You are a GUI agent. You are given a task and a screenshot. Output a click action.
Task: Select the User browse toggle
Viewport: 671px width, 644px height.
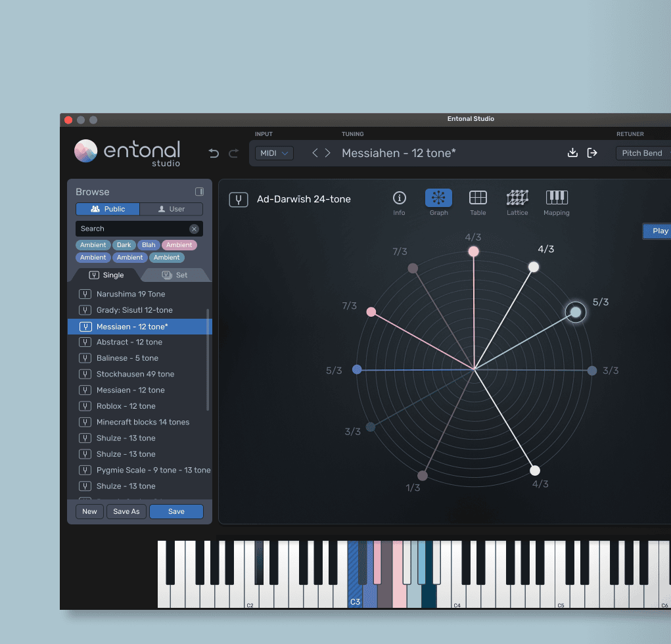(x=171, y=209)
